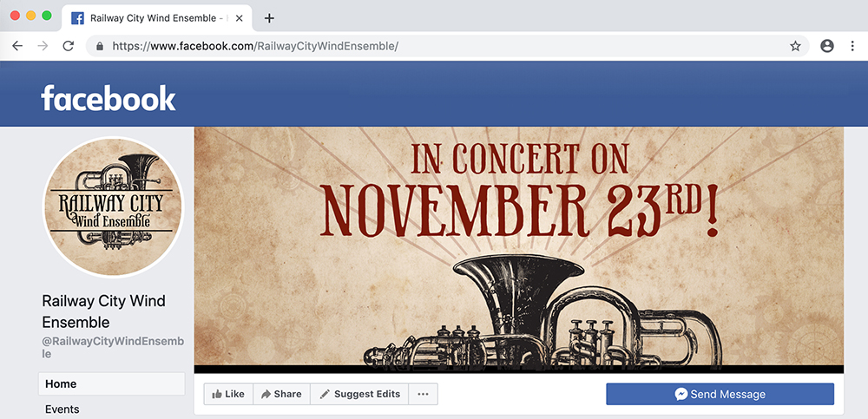
Task: Click the Suggest Edits button
Action: click(x=359, y=394)
